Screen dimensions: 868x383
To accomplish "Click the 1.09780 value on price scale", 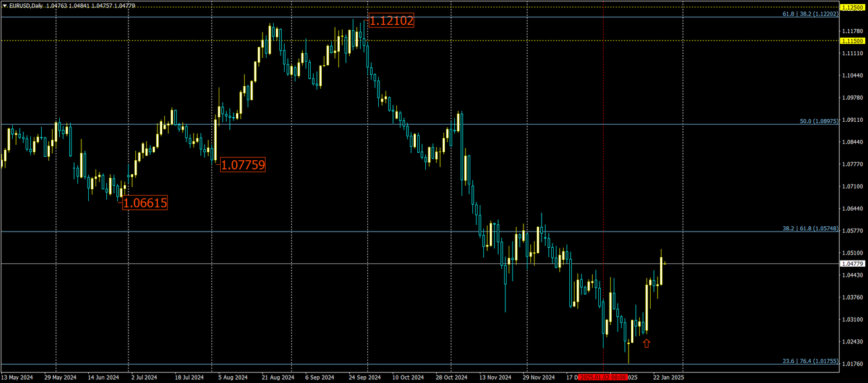I will click(x=852, y=98).
